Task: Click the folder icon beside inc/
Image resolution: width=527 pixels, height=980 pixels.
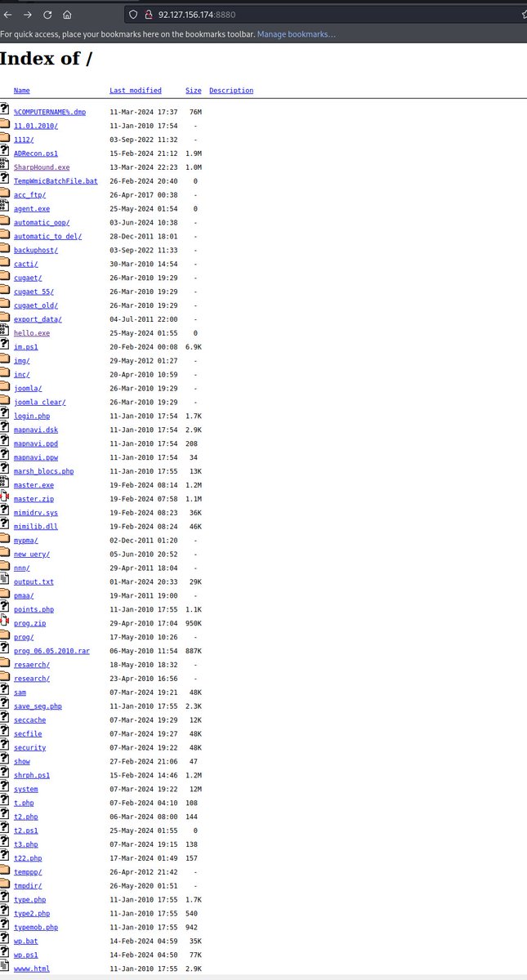Action: [4, 374]
